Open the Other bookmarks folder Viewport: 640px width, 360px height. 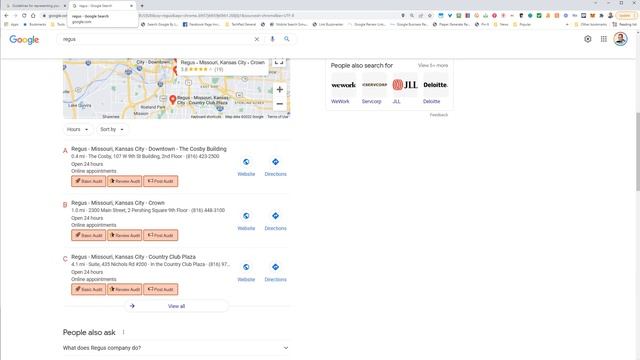(591, 24)
